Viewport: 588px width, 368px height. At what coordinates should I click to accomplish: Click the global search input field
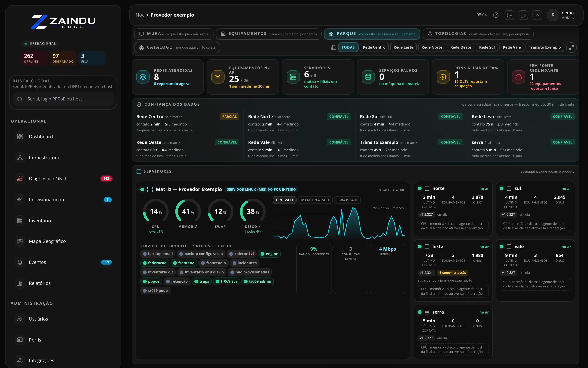click(63, 99)
